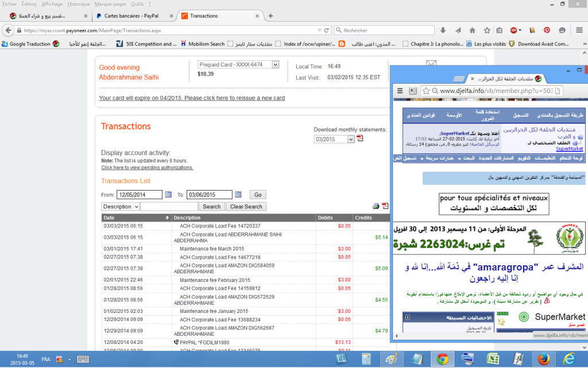Open Firefox downloads arrow icon
Viewport: 588px width, 368px height.
443,30
